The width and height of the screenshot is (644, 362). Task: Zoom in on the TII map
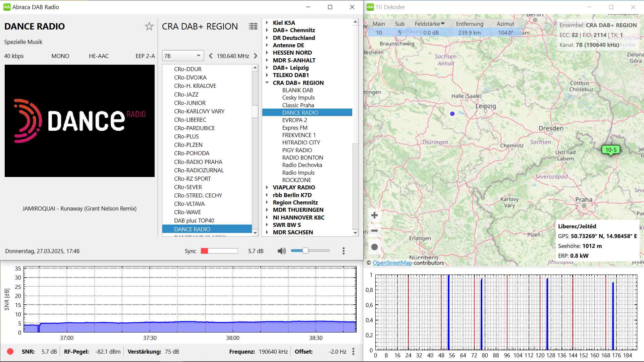click(375, 215)
